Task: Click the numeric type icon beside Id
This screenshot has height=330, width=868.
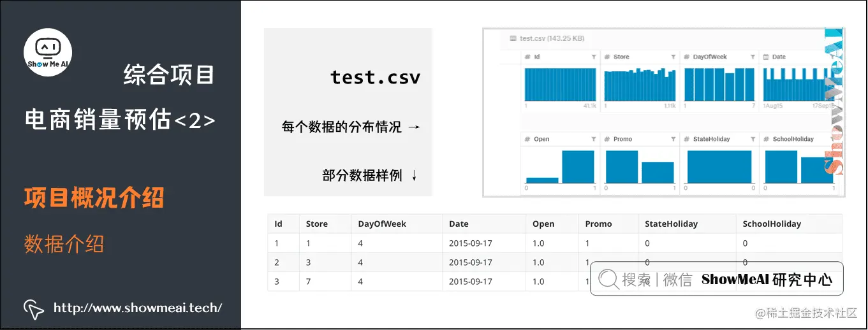Action: pyautogui.click(x=527, y=57)
